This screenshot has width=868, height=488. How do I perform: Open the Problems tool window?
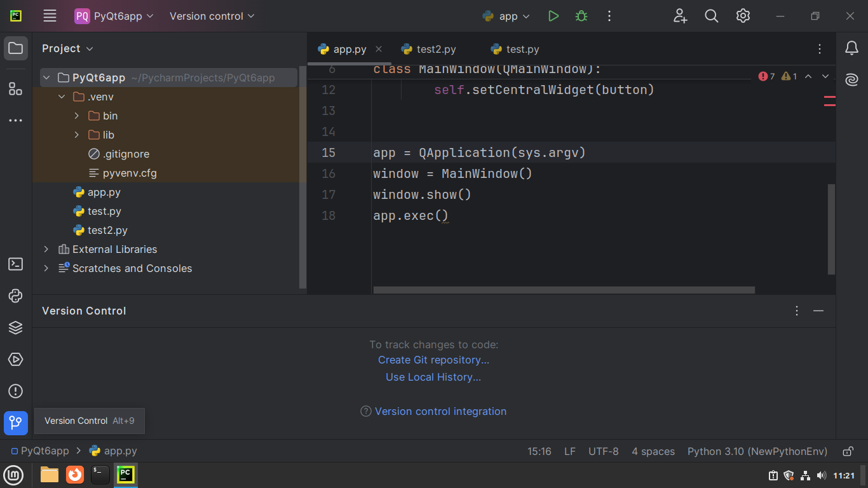pos(16,391)
